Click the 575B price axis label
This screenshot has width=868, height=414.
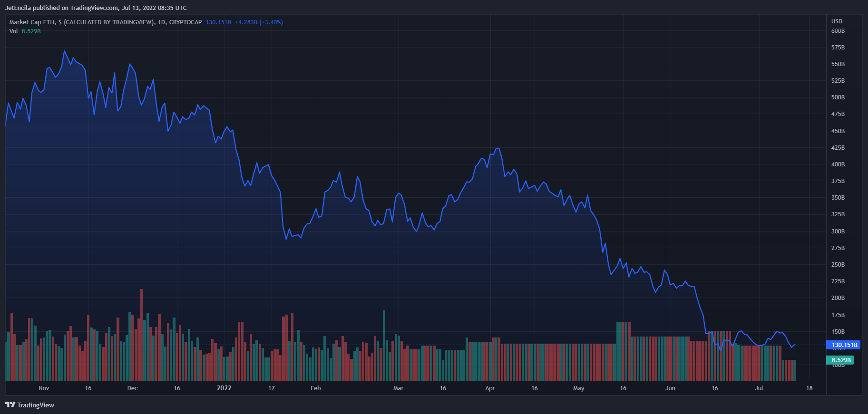point(838,48)
